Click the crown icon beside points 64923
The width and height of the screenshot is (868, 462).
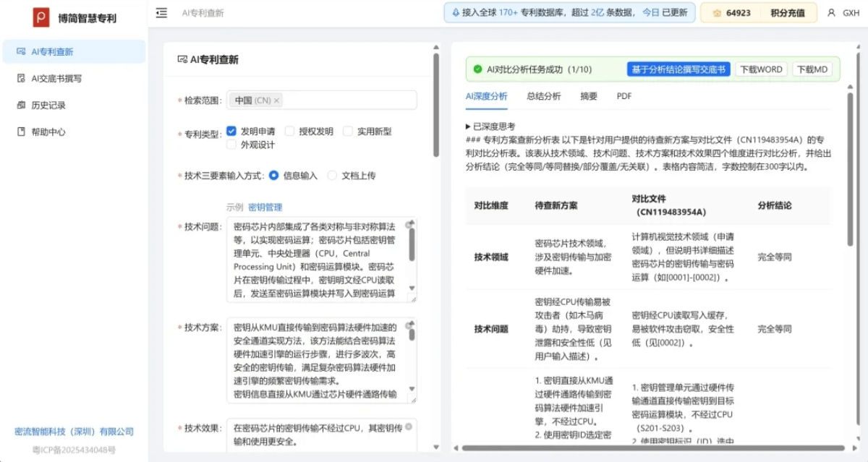tap(717, 13)
